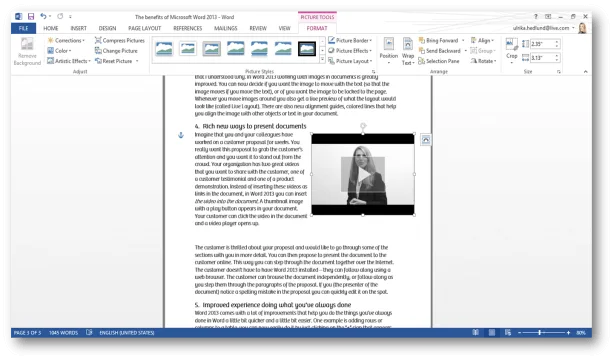Open the Color adjustment menu

click(60, 51)
